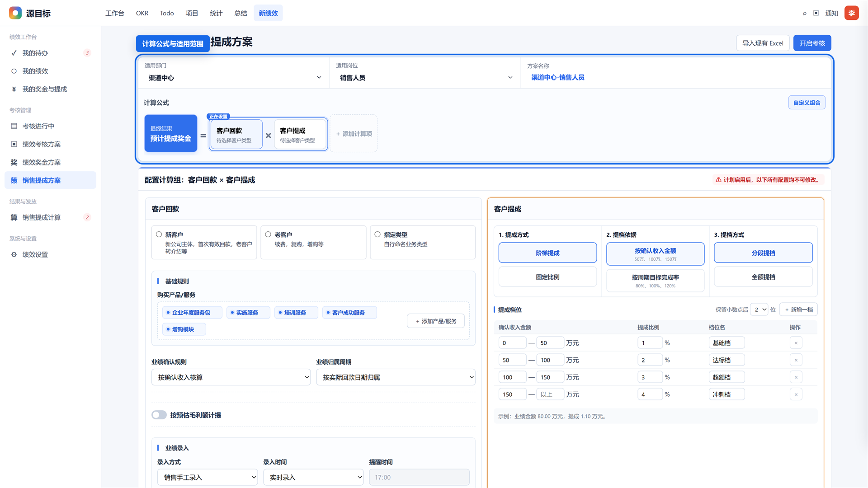Click 添加产品/服务 button
Viewport: 868px width, 488px height.
coord(436,321)
